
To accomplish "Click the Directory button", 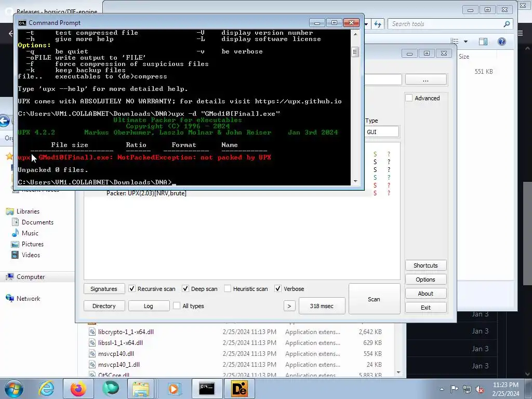I will (x=104, y=305).
